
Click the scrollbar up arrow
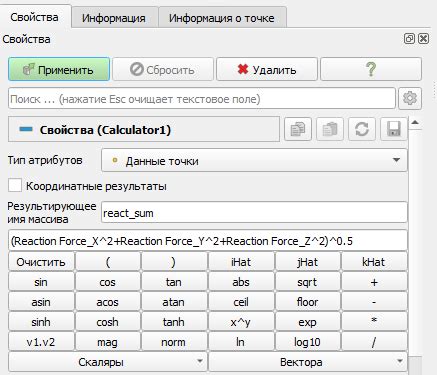(x=415, y=123)
